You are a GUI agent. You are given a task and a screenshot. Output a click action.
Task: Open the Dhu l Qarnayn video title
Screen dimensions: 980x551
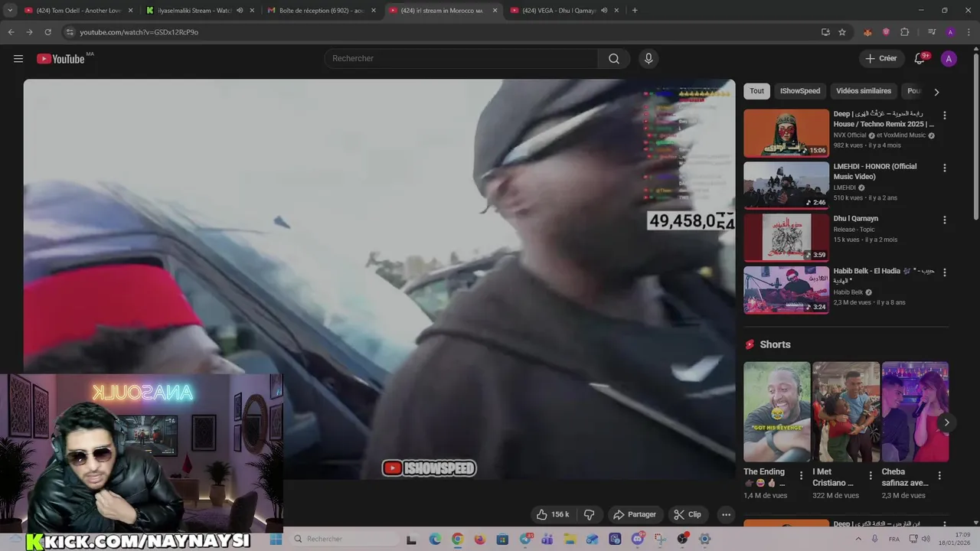point(856,219)
